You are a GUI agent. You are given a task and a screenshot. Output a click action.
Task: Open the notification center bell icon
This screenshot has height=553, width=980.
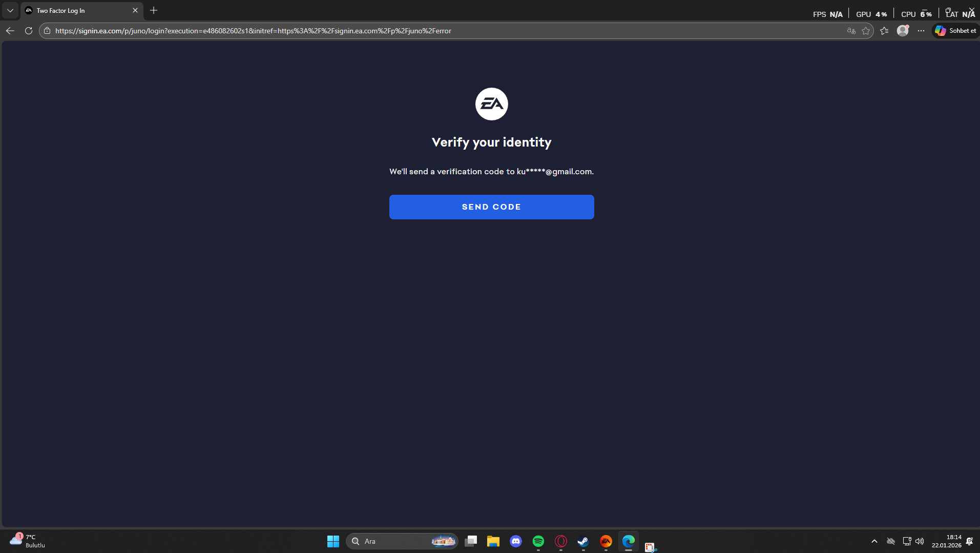coord(970,541)
